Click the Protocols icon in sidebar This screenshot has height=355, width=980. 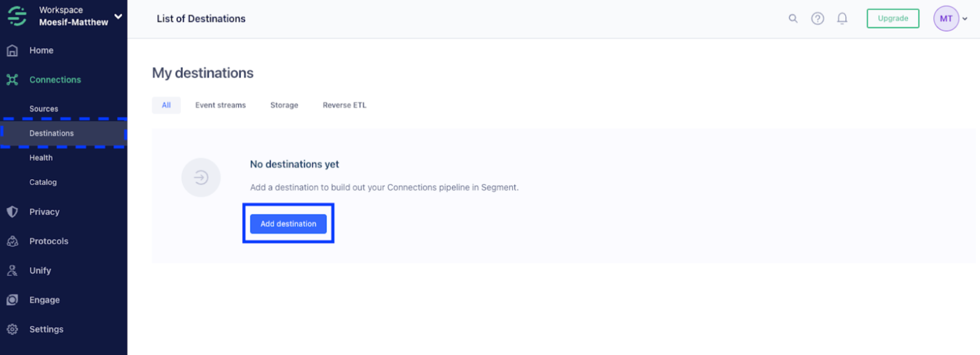[x=12, y=241]
